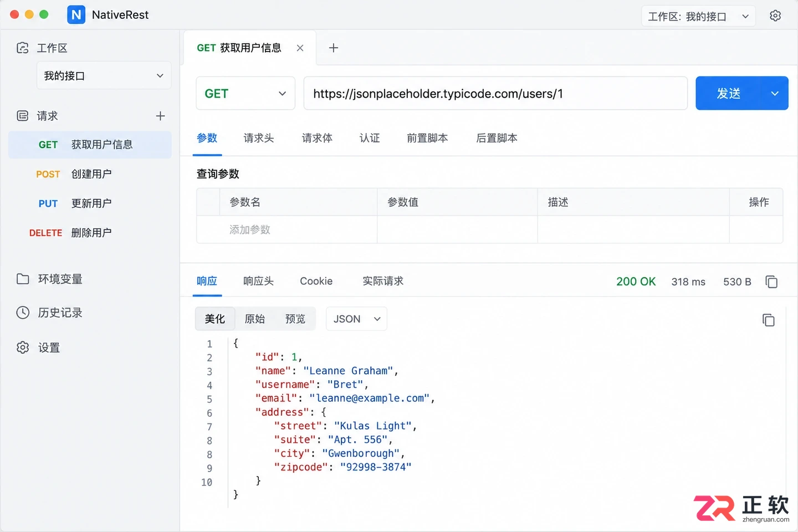The image size is (798, 532).
Task: Click the "Gwenborough" city value
Action: coord(361,453)
